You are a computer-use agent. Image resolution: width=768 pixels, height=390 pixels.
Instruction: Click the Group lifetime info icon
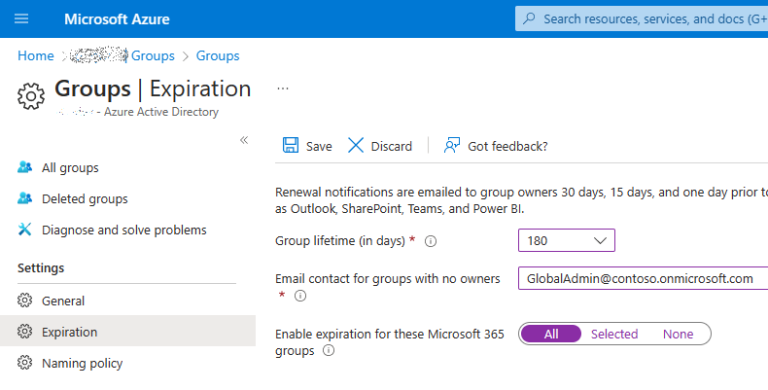431,241
